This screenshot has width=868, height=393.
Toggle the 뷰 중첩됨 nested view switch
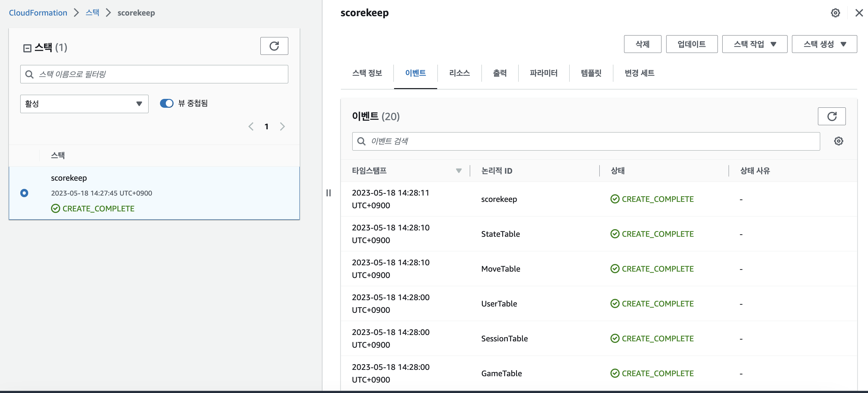(166, 103)
